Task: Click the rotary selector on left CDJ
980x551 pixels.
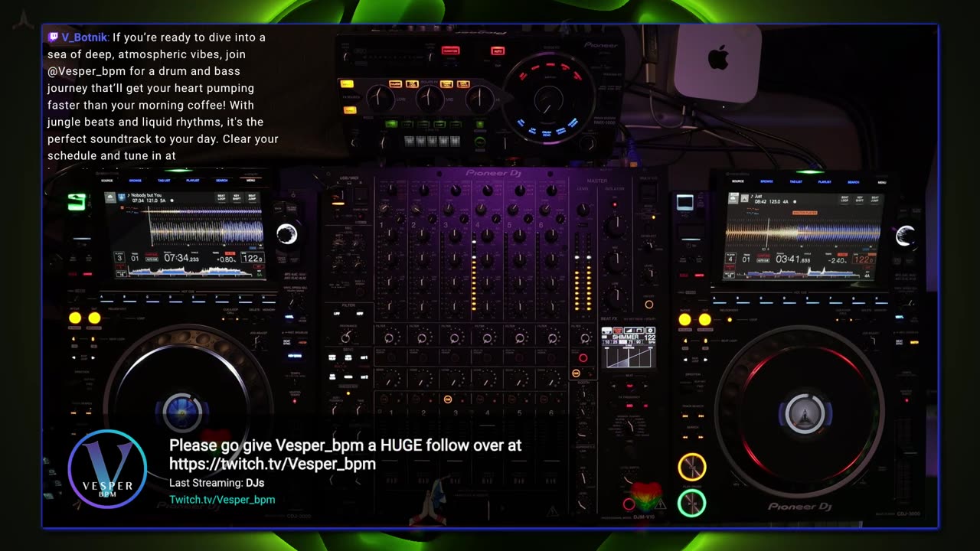Action: click(287, 234)
